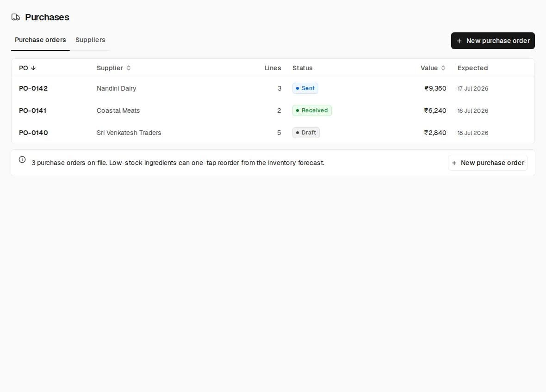Click the ₹6,240 value
Viewport: 546px width, 392px height.
pyautogui.click(x=435, y=110)
